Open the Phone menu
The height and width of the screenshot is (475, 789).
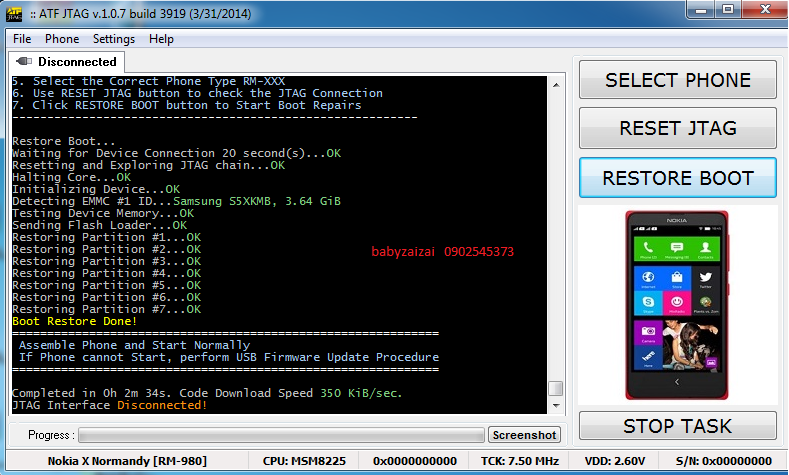point(62,39)
